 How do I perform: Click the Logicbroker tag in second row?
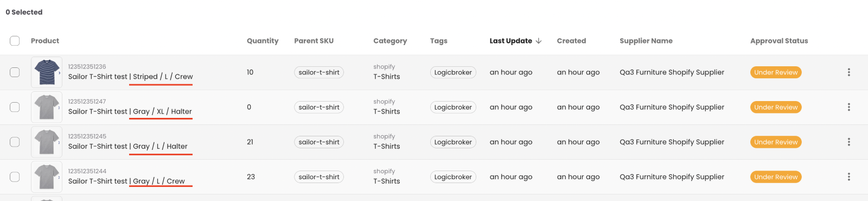453,107
